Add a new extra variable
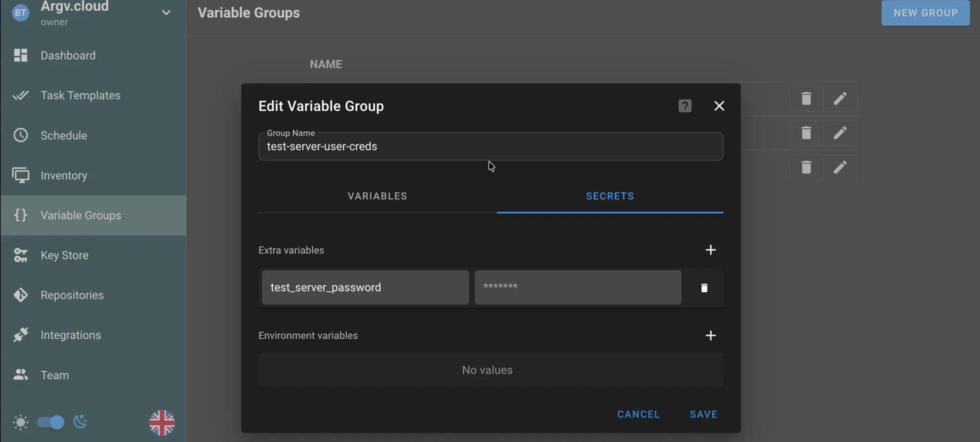The width and height of the screenshot is (980, 442). click(x=711, y=250)
